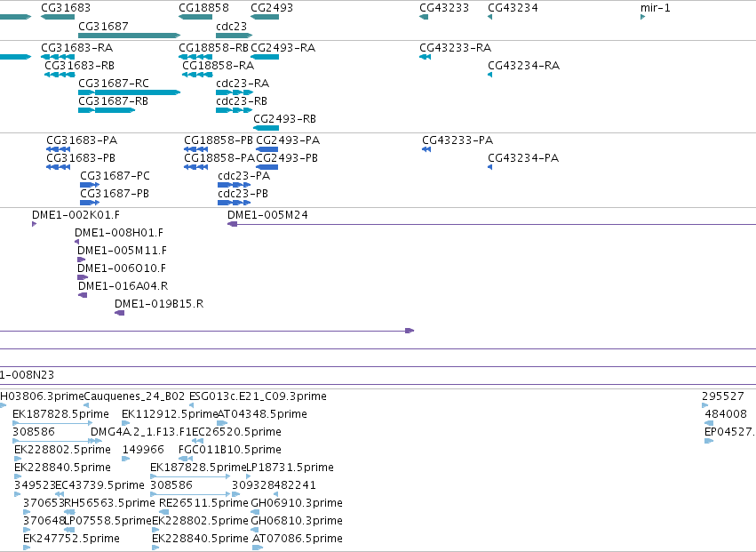Select the DME1-002K01.F BAC end label
Viewport: 756px width, 552px height.
(76, 215)
